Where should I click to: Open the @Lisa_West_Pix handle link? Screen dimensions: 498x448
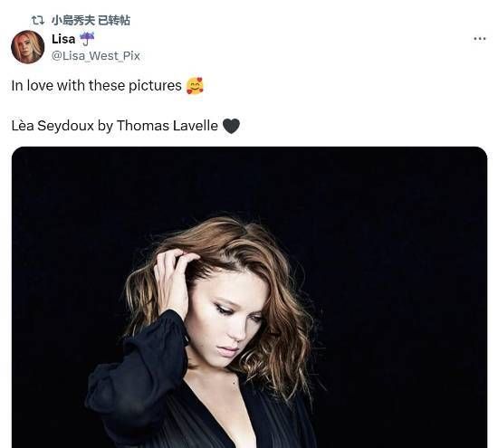pyautogui.click(x=96, y=56)
